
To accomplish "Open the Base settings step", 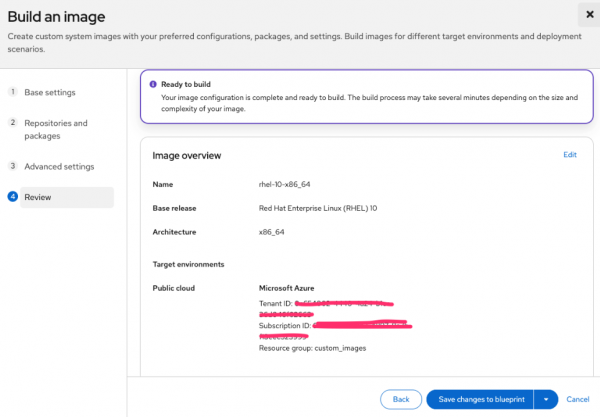I will [x=50, y=93].
